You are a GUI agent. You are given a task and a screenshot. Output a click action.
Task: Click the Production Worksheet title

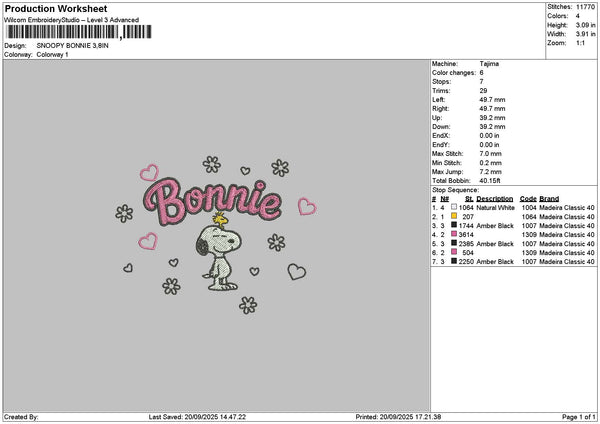click(x=56, y=8)
